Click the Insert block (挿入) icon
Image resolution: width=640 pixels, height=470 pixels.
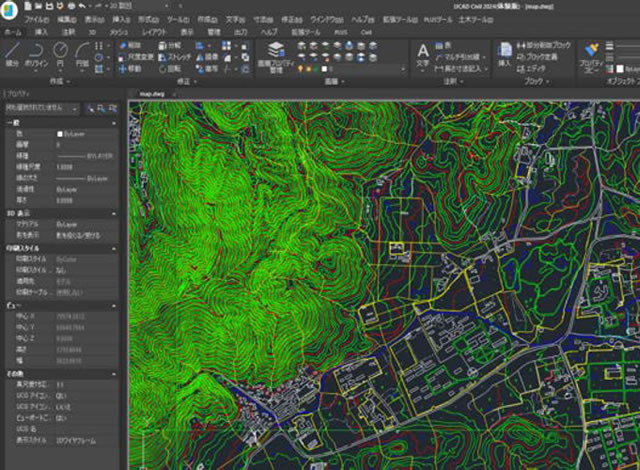click(504, 54)
